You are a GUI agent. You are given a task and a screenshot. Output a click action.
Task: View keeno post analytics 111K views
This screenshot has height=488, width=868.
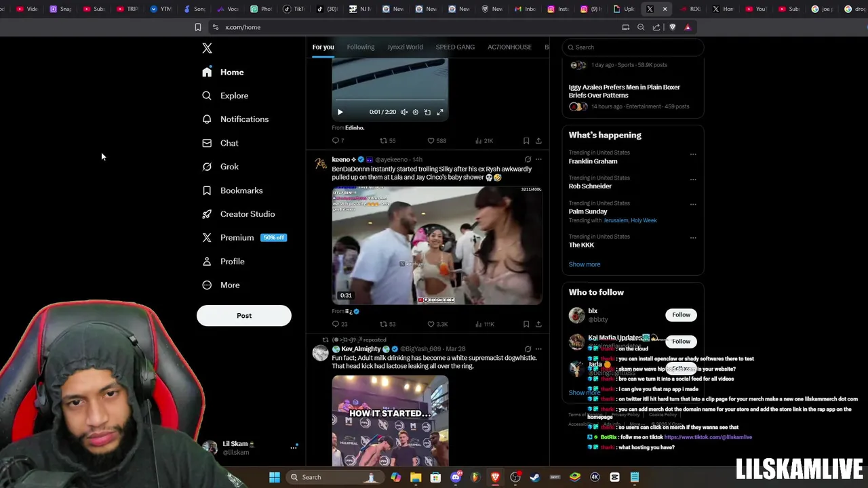(x=484, y=325)
